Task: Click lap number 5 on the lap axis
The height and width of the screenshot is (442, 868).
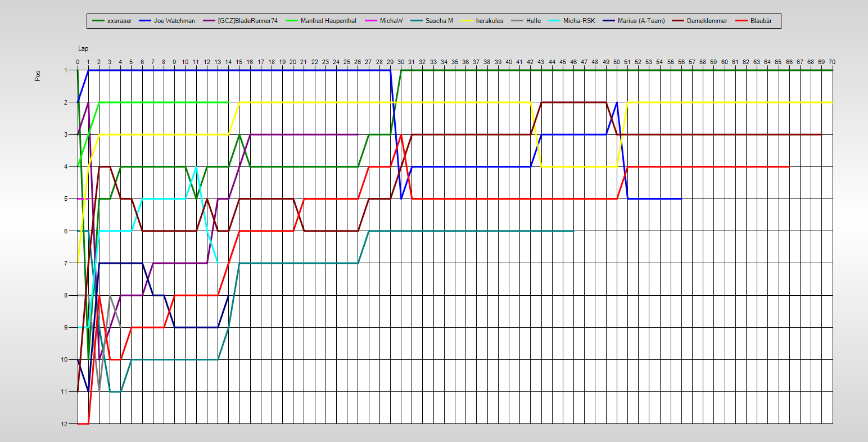Action: (132, 62)
